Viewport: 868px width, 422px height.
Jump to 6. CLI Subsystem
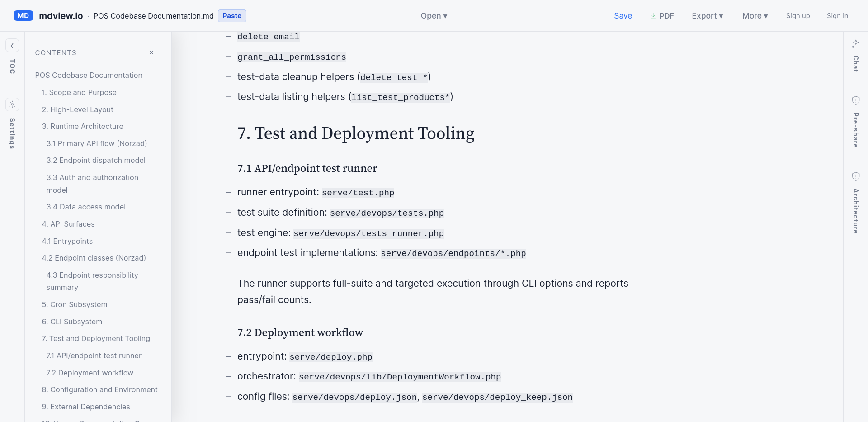[72, 322]
